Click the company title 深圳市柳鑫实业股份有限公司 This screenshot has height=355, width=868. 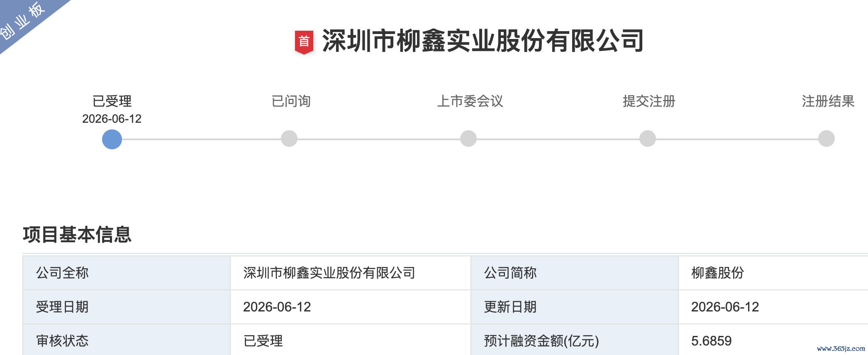click(483, 41)
